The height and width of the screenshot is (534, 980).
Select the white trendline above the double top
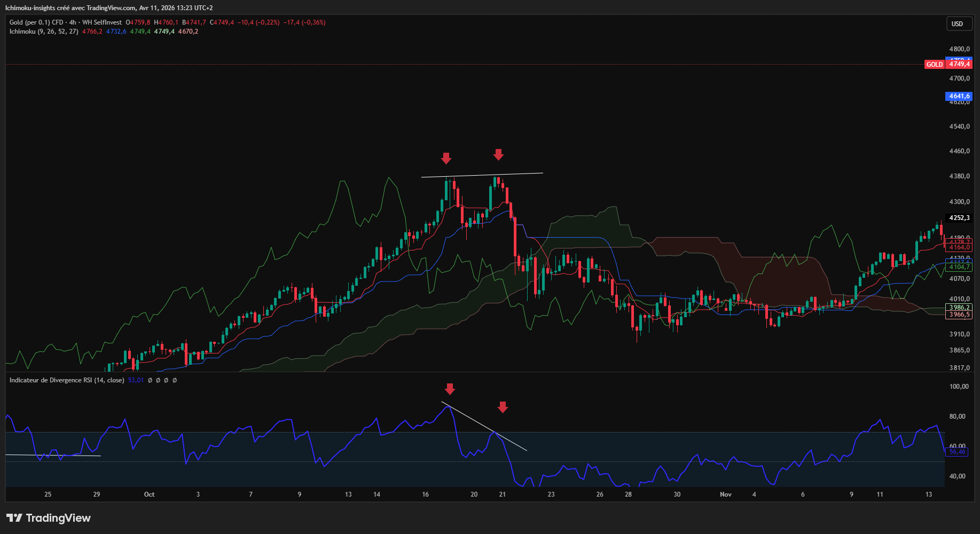pyautogui.click(x=482, y=175)
